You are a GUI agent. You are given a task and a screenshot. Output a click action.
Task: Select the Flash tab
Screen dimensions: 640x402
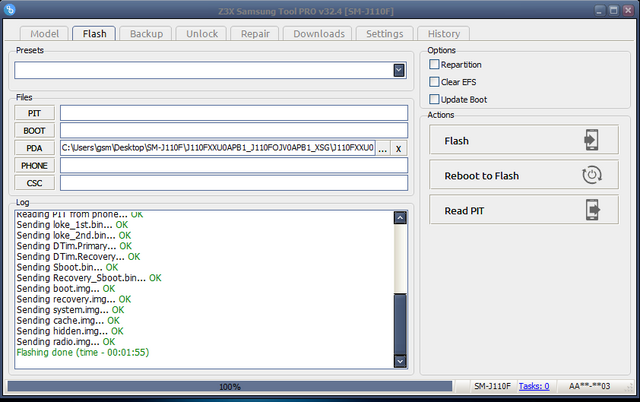tap(94, 33)
